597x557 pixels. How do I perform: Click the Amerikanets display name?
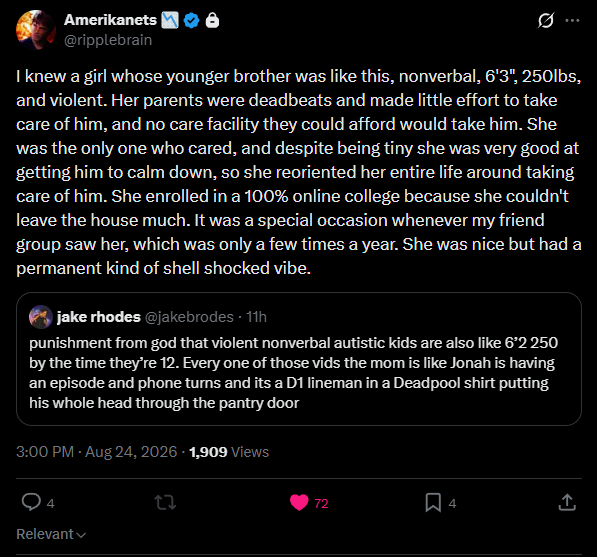click(110, 20)
